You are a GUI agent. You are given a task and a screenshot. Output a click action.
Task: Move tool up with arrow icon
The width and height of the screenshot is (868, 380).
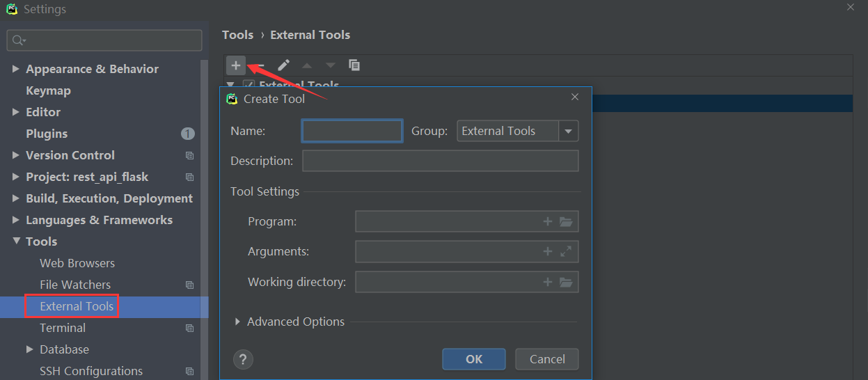click(307, 65)
